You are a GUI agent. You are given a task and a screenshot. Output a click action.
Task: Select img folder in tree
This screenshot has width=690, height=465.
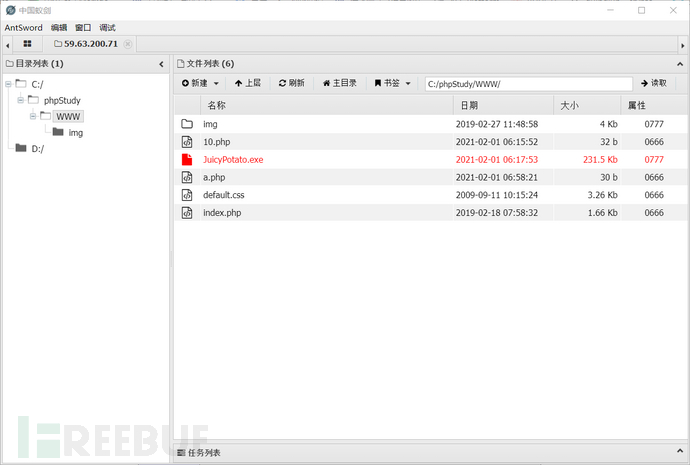click(76, 133)
